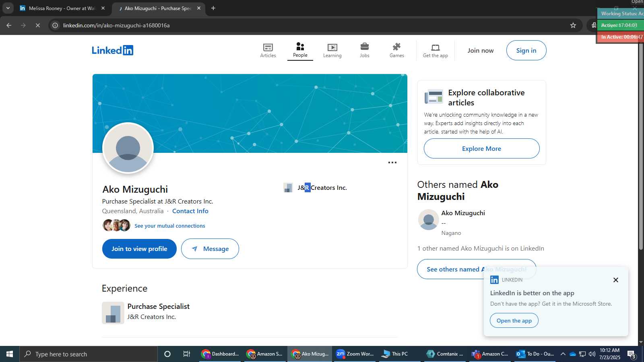Click the Ako Mizuguchi profile photo
This screenshot has width=644, height=362.
[128, 148]
